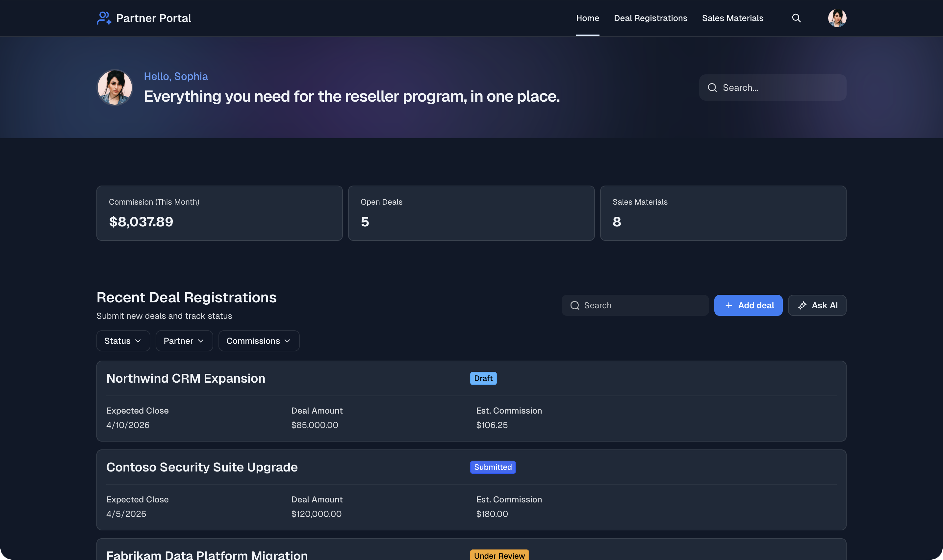This screenshot has height=560, width=943.
Task: Open search using the magnifier icon in navbar
Action: click(x=796, y=18)
